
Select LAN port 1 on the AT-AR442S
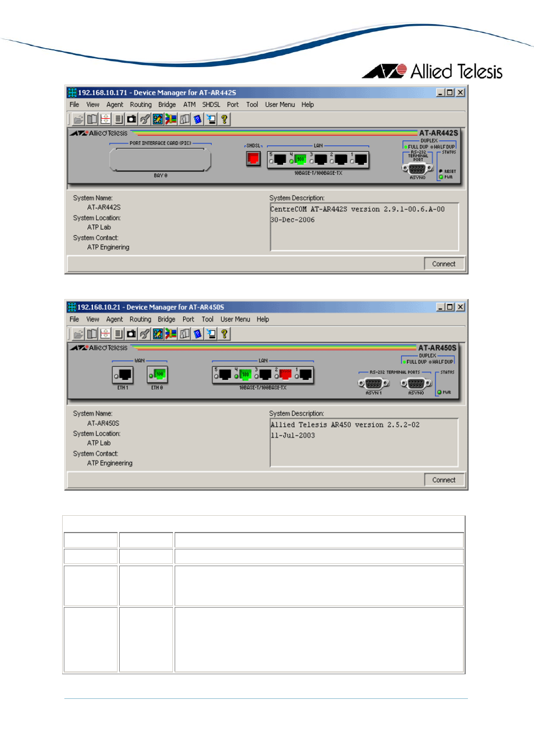[361, 160]
